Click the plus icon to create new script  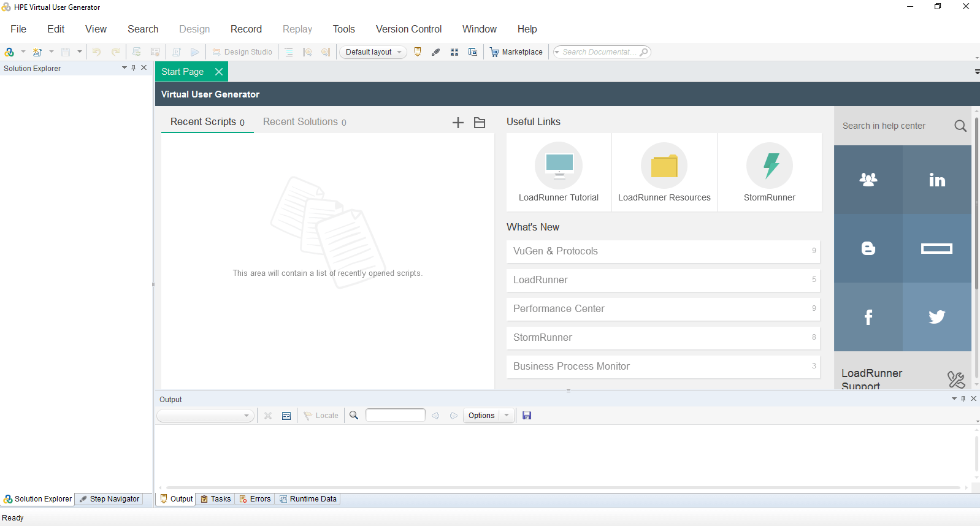click(x=457, y=123)
